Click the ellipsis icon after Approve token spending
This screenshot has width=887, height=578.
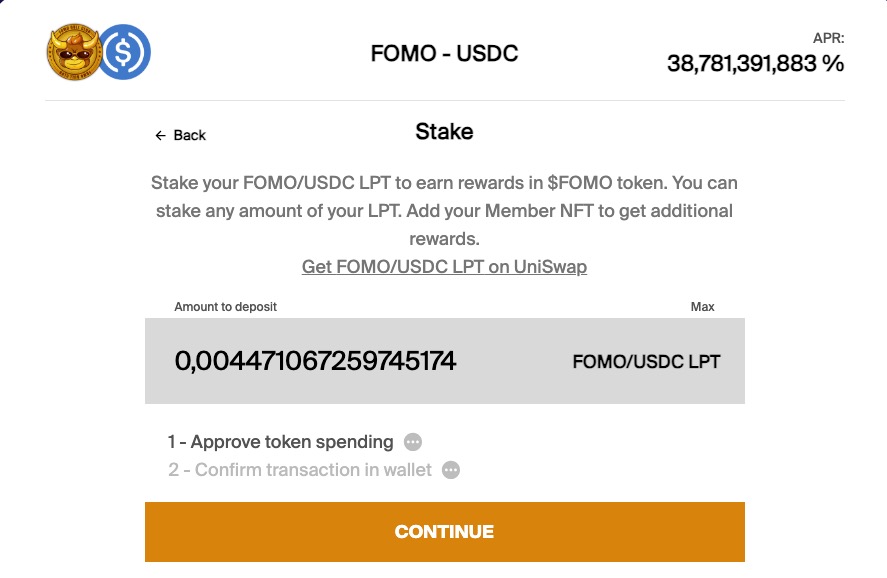tap(413, 442)
